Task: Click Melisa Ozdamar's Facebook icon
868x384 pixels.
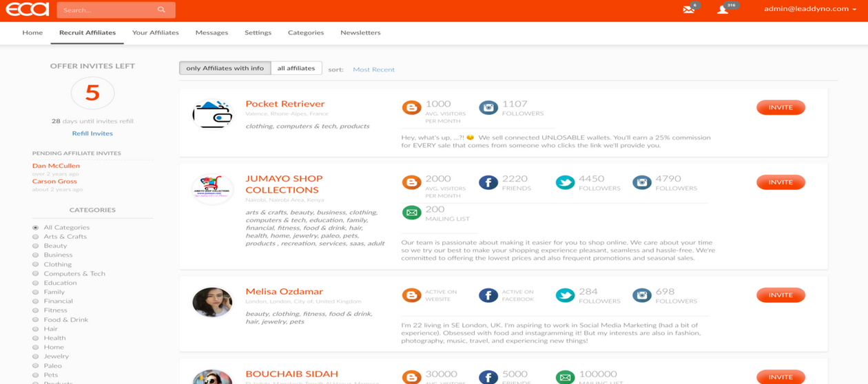Action: coord(488,295)
